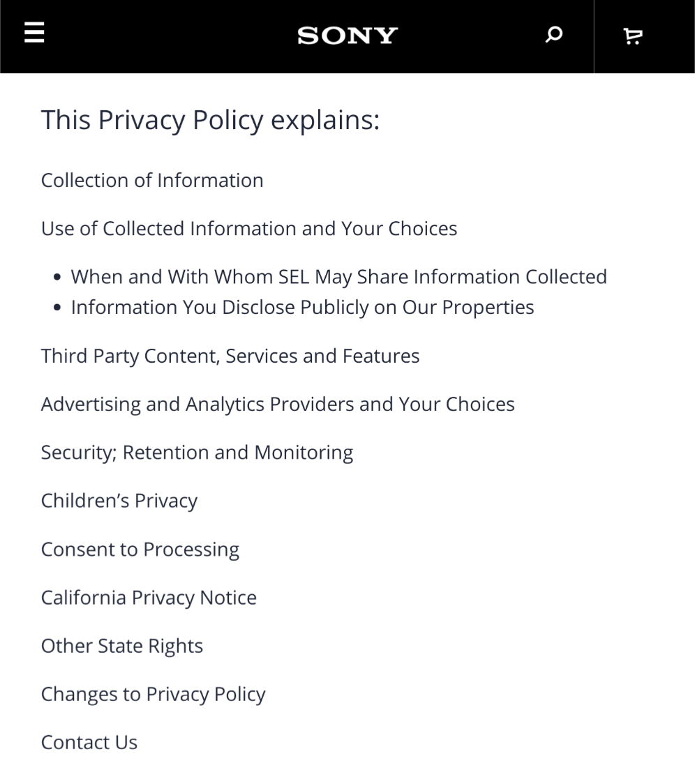The width and height of the screenshot is (695, 784).
Task: Go to Third Party Content, Services and Features
Action: click(230, 356)
